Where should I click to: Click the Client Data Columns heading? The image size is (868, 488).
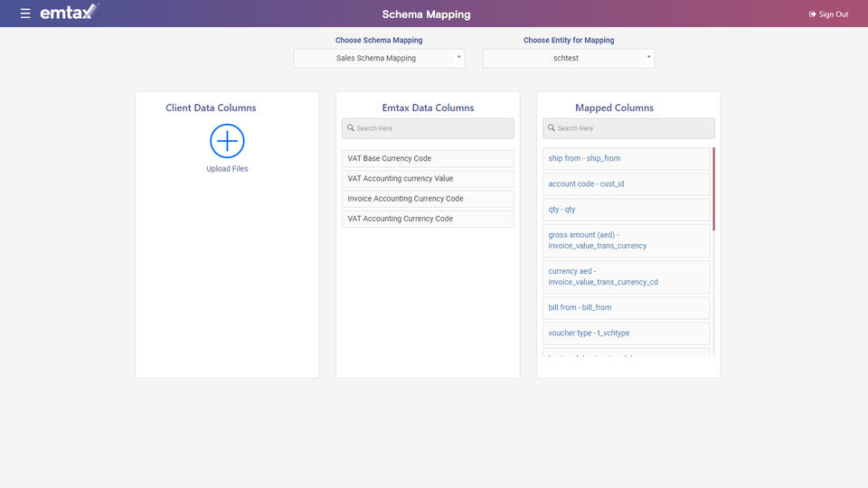click(x=211, y=108)
